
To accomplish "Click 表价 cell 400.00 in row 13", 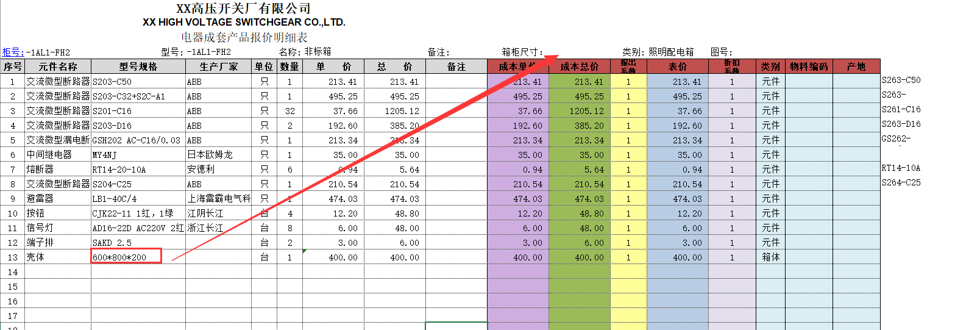I will tap(678, 257).
